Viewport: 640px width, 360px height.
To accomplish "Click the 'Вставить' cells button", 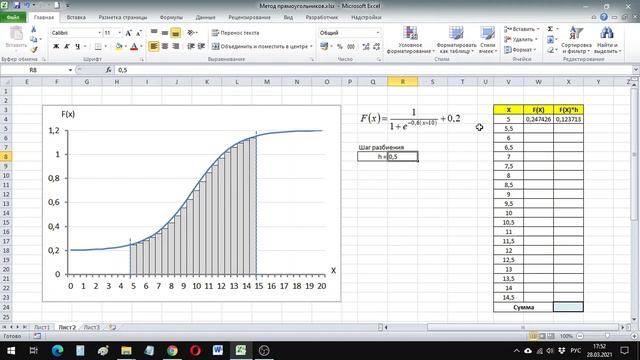I will tap(522, 29).
